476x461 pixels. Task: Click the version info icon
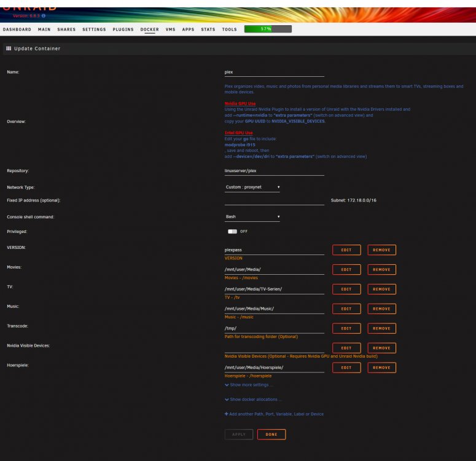44,16
